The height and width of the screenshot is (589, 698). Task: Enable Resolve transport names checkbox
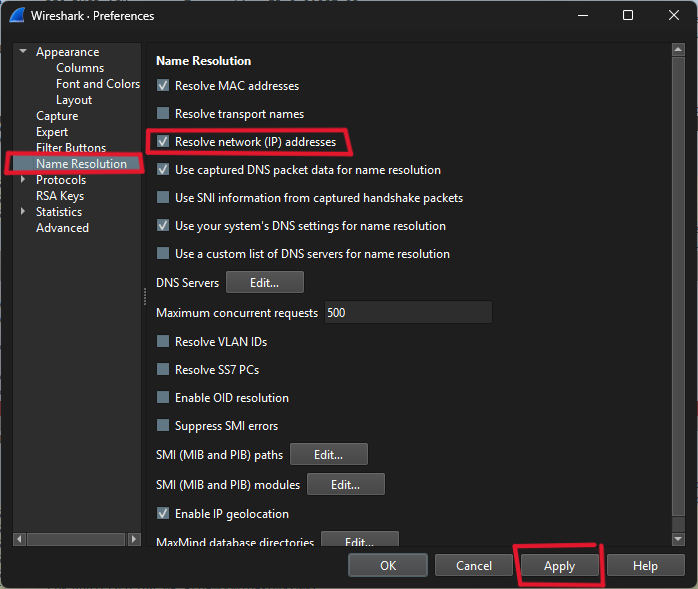[163, 114]
